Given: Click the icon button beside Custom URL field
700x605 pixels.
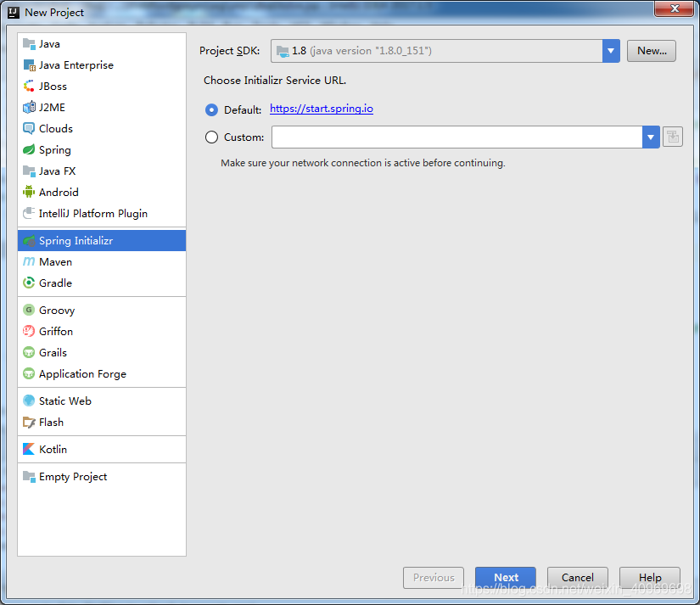Looking at the screenshot, I should (673, 137).
